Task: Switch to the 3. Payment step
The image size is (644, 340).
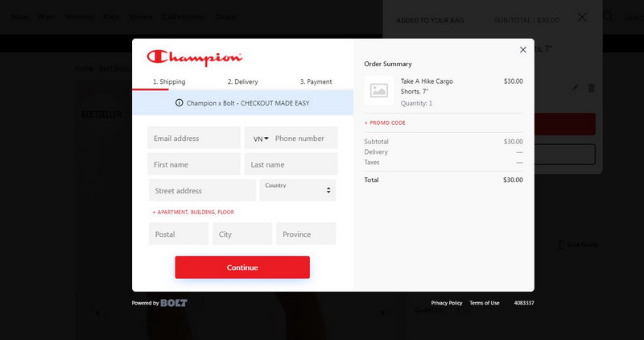Action: pos(316,81)
